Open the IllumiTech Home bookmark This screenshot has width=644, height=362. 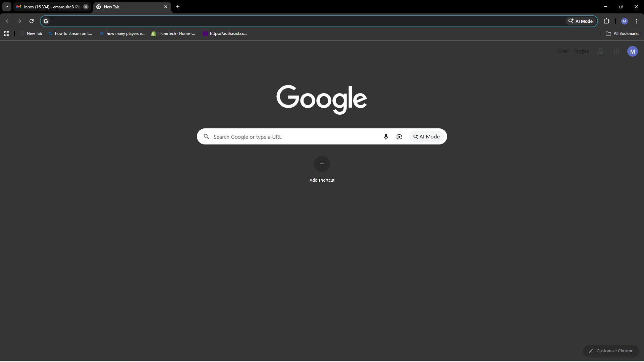click(173, 34)
